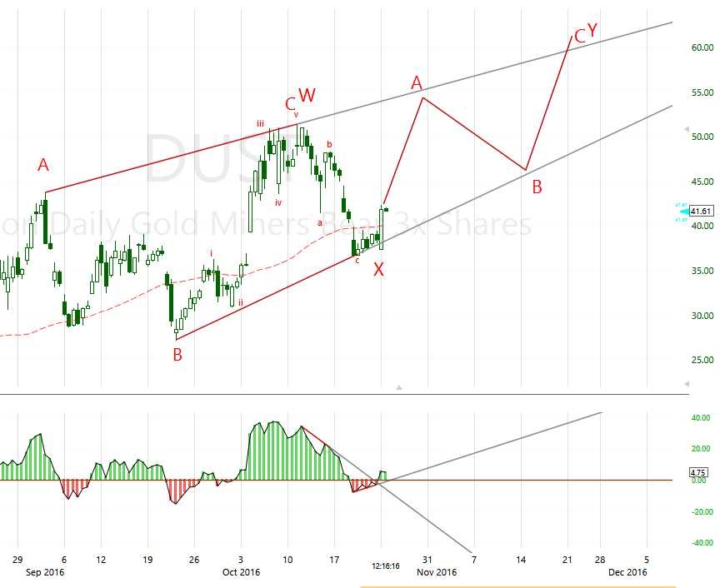Select the red W wave label
Image resolution: width=725 pixels, height=588 pixels.
(x=307, y=95)
